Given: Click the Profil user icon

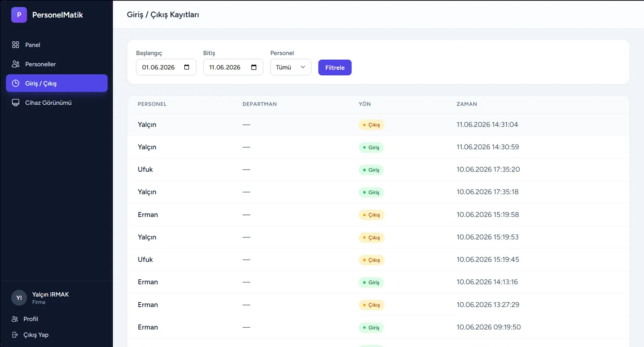Looking at the screenshot, I should (15, 319).
